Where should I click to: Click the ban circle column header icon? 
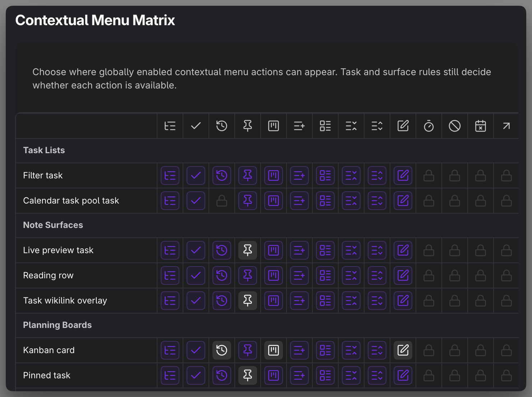click(x=455, y=126)
